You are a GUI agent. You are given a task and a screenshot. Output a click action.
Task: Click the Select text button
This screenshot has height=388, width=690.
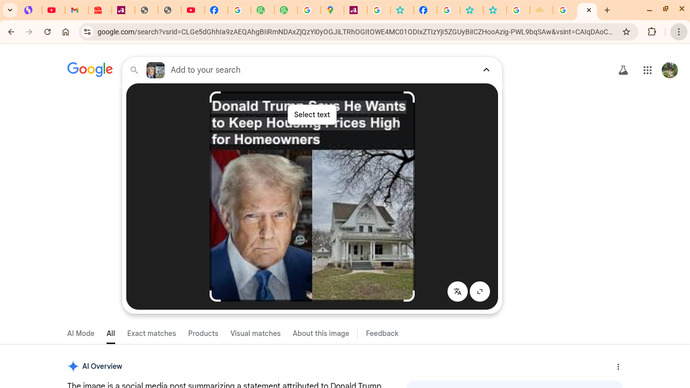[312, 115]
